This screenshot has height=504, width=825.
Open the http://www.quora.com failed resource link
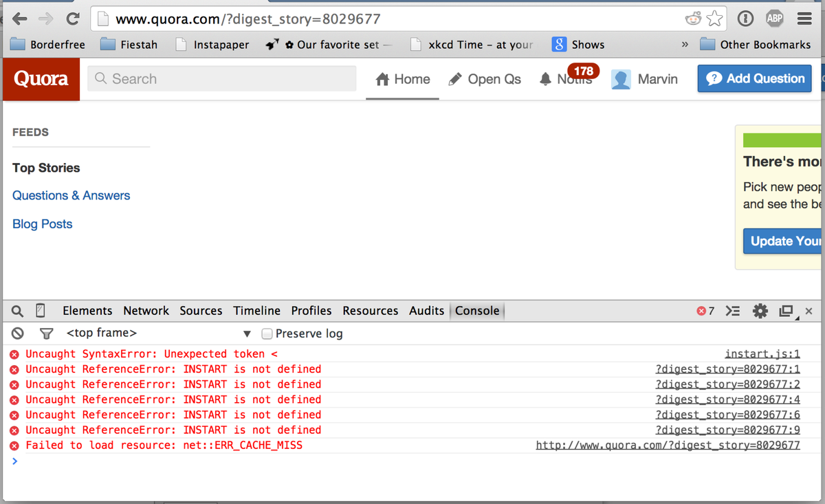tap(668, 445)
